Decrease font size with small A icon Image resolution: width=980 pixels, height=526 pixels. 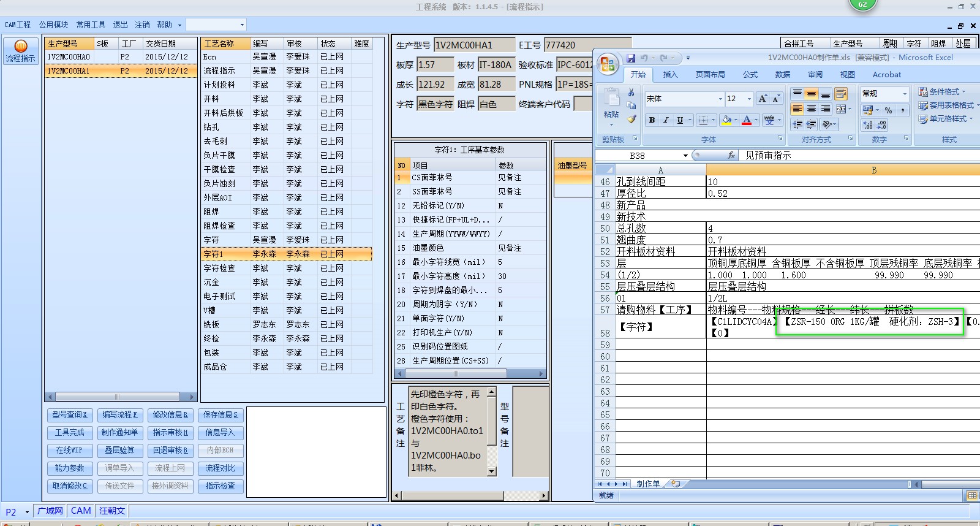coord(775,99)
